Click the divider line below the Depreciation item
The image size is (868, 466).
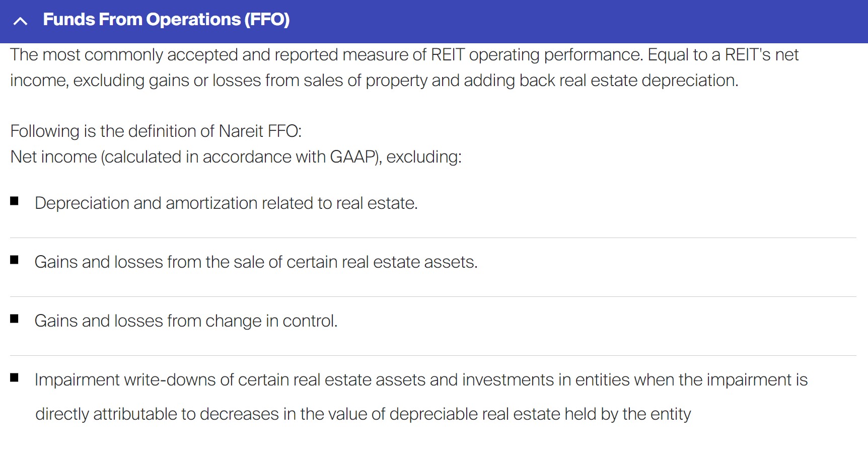point(433,238)
